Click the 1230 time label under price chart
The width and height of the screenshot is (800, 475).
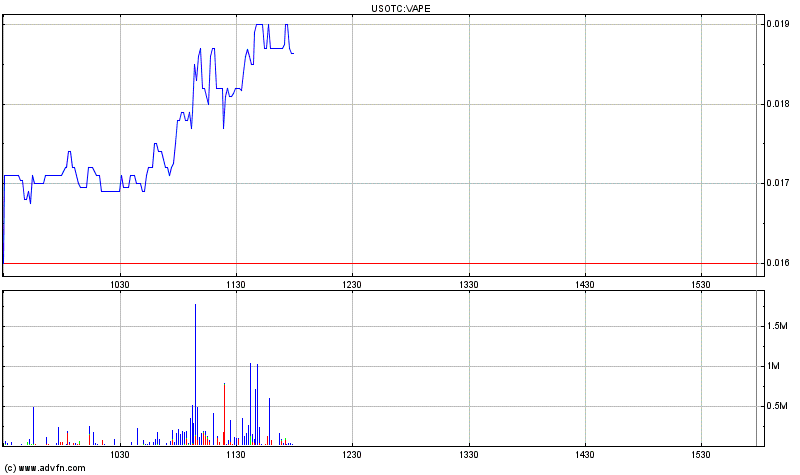[x=352, y=285]
